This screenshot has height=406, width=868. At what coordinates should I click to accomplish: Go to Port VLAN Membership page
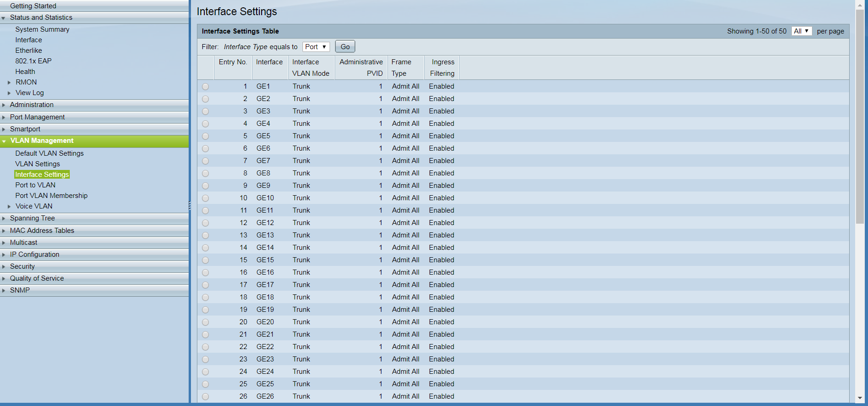(x=51, y=196)
